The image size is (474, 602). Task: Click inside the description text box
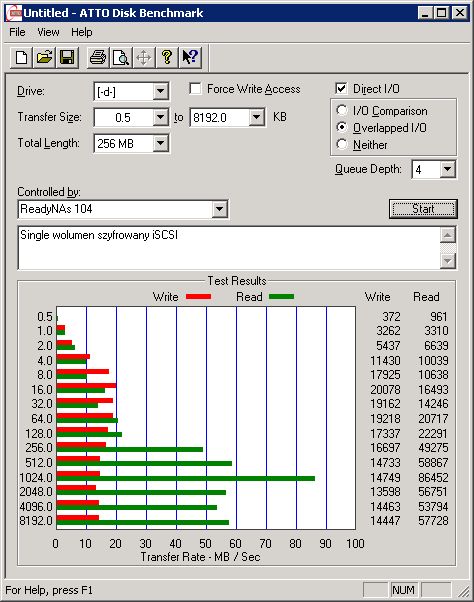pos(229,248)
